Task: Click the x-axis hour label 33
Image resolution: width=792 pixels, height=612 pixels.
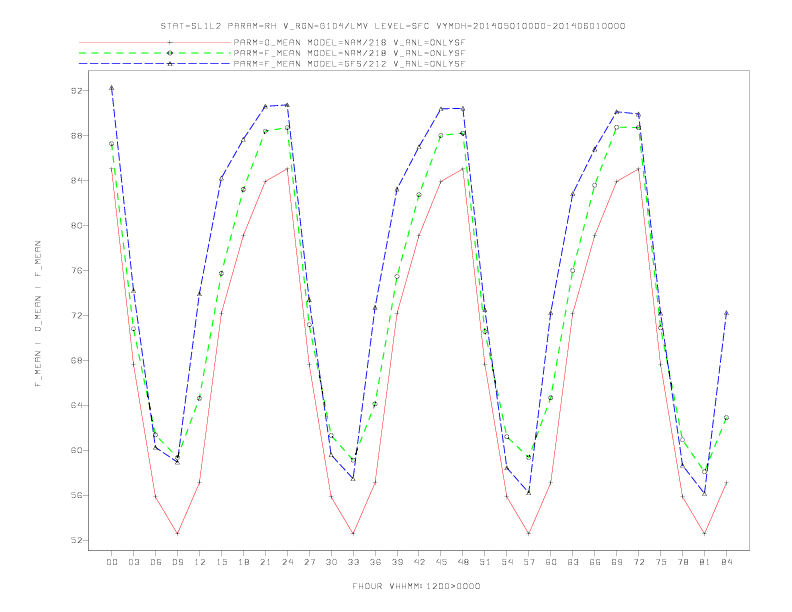Action: pos(353,562)
